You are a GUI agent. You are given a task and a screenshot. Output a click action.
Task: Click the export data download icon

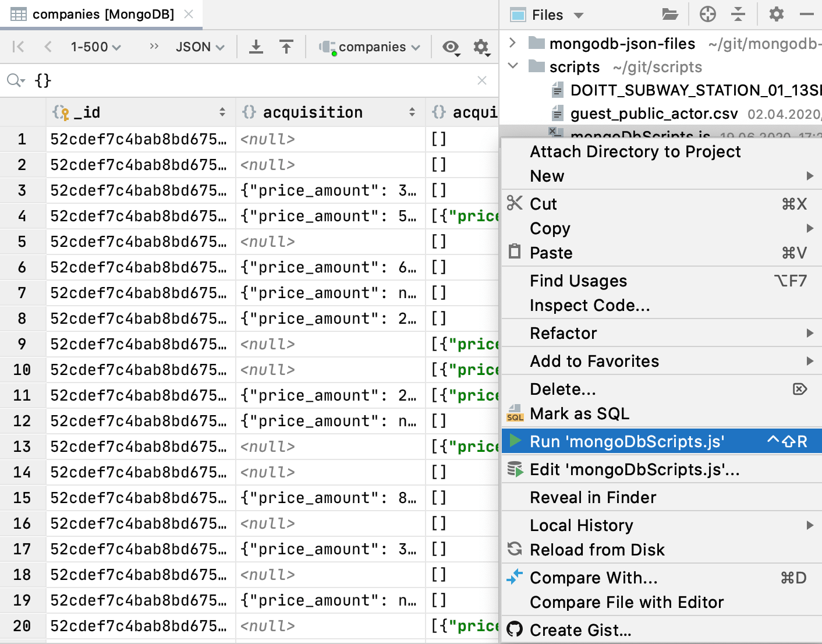pos(256,47)
